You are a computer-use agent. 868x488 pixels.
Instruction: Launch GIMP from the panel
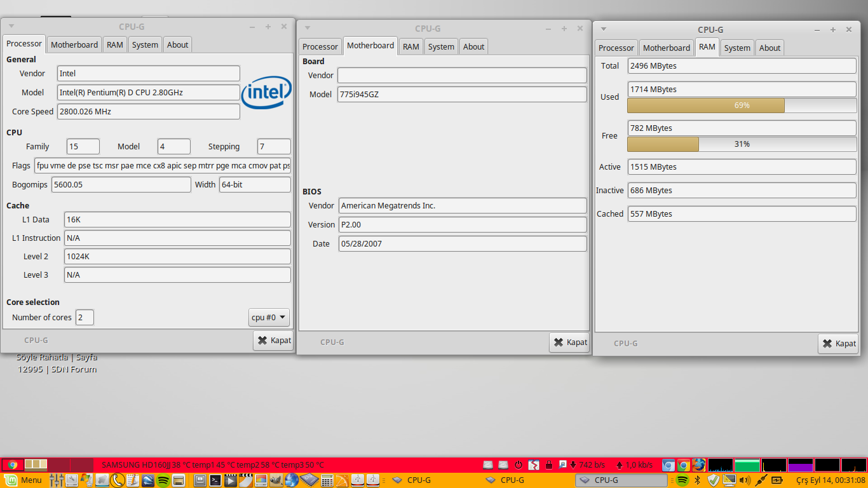click(x=276, y=480)
